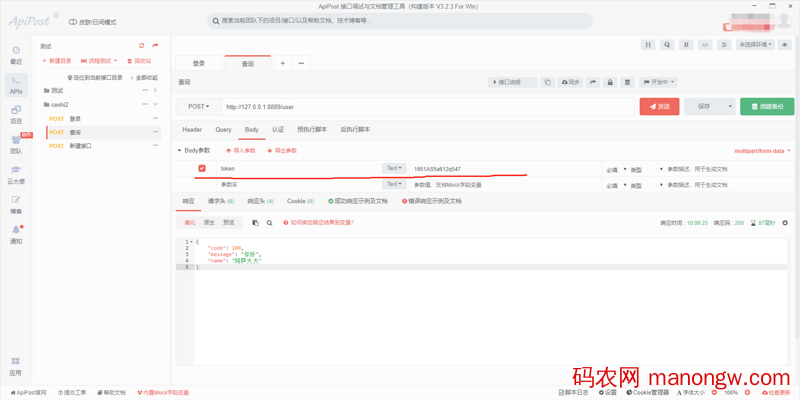Screen dimensions: 800x400
Task: Click the trash delete icon in interface bar
Action: 628,82
